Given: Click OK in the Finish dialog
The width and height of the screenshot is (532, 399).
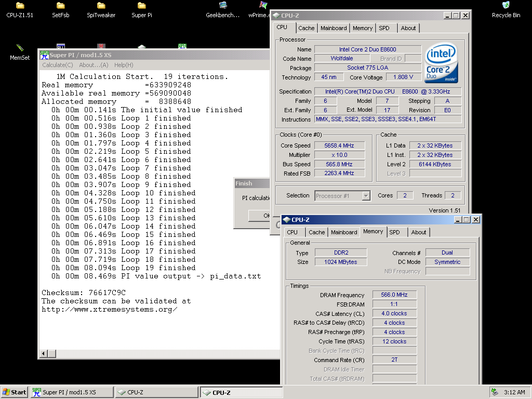Looking at the screenshot, I should pos(259,216).
